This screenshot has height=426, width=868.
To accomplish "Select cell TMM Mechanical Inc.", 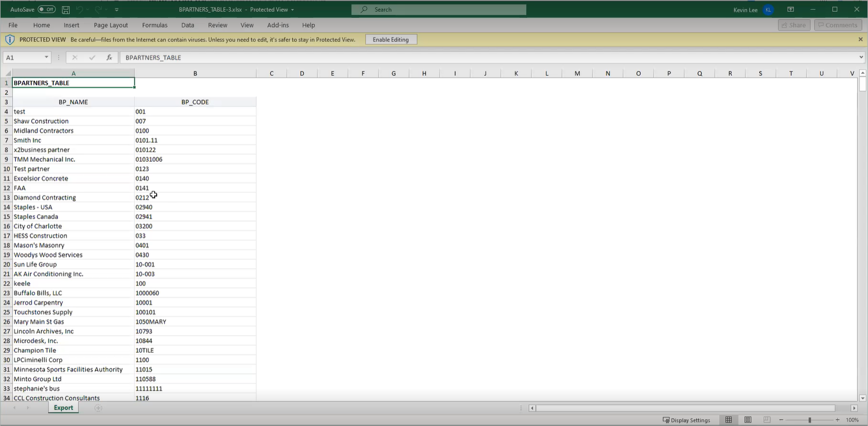I will [x=73, y=159].
